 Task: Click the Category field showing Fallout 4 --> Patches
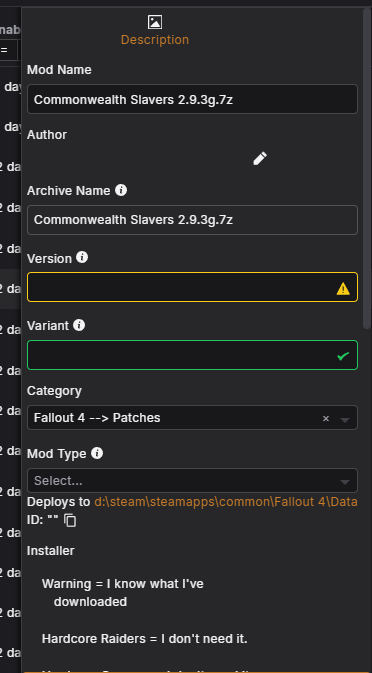(192, 418)
